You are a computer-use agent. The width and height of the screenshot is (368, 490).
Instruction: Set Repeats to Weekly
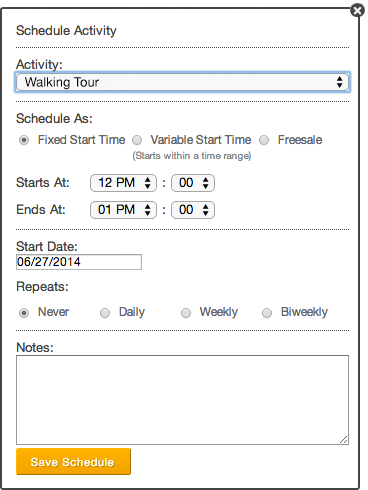186,313
